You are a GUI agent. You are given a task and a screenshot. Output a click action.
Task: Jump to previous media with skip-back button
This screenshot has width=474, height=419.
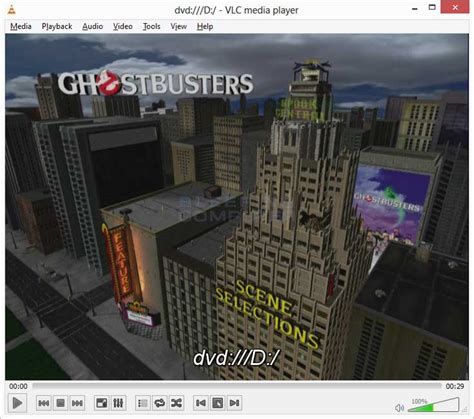pos(44,403)
